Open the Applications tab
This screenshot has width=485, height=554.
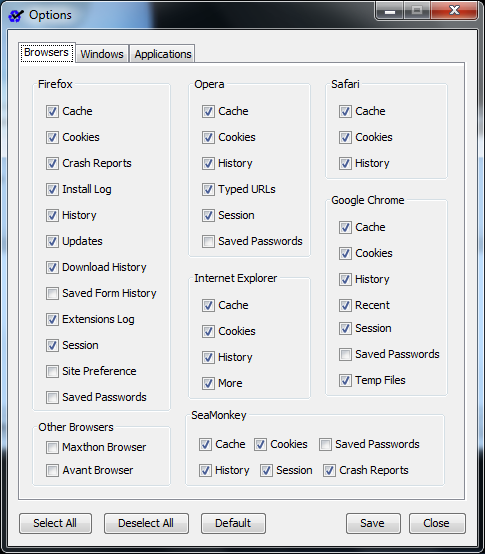(x=162, y=54)
